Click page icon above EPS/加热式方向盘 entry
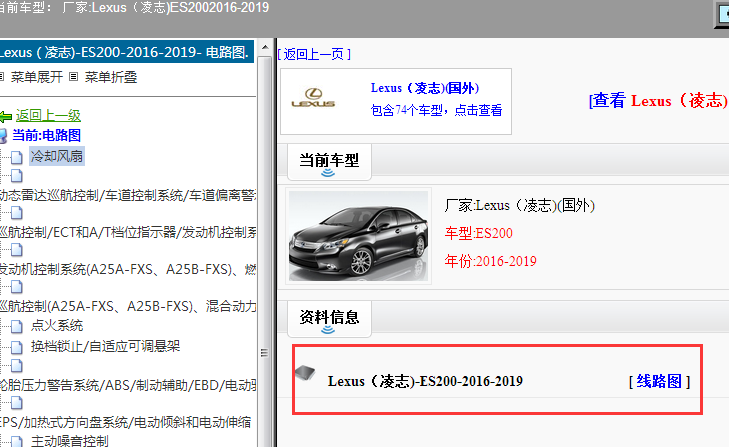Viewport: 729px width, 447px height. point(17,403)
